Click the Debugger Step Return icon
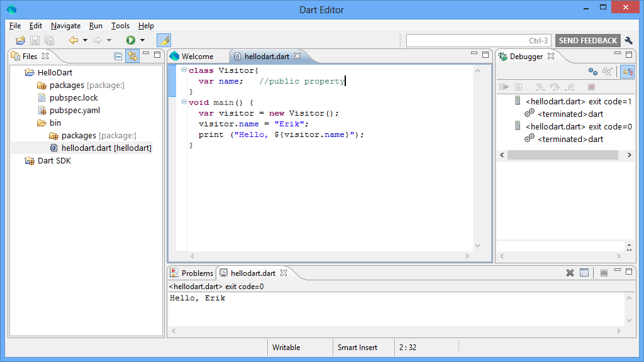 tap(570, 87)
